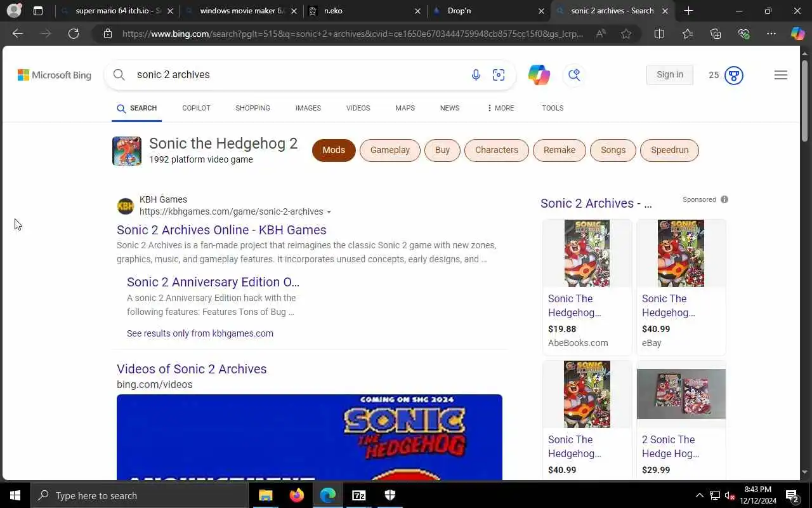Open the TOOLS search option

tap(553, 108)
